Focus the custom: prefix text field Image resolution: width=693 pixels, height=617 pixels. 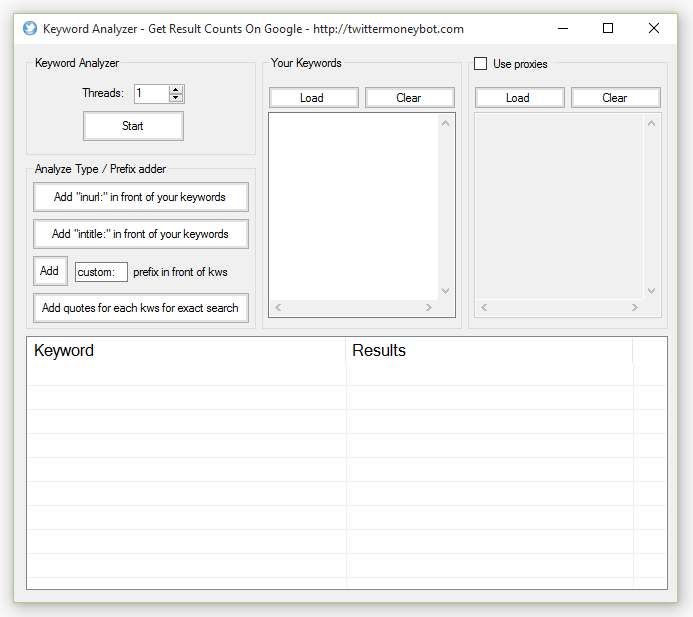[x=101, y=272]
